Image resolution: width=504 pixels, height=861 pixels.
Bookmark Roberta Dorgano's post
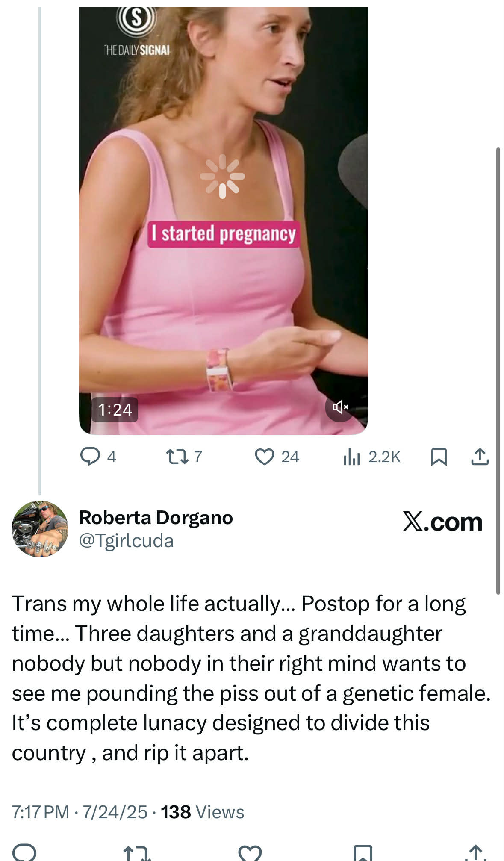[x=363, y=853]
